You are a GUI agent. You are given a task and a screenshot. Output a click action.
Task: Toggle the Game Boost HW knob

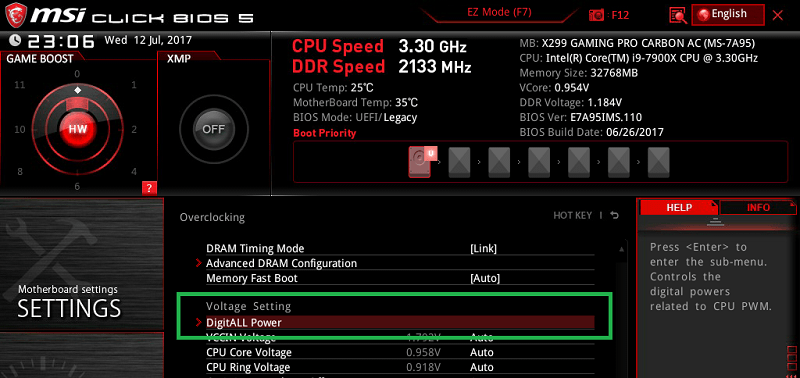(78, 129)
